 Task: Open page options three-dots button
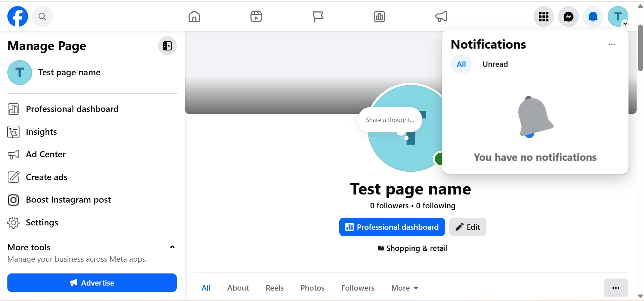(x=616, y=288)
